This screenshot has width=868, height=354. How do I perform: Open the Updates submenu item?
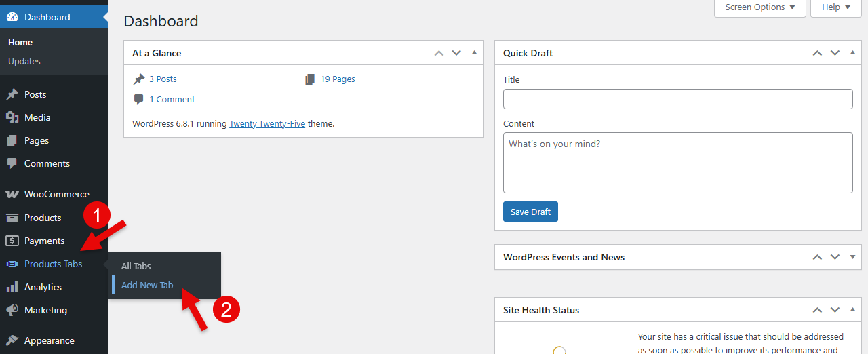(24, 61)
